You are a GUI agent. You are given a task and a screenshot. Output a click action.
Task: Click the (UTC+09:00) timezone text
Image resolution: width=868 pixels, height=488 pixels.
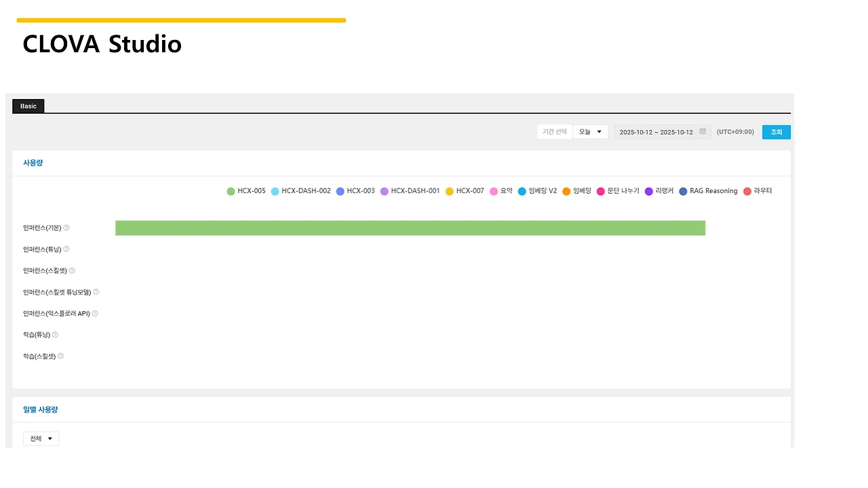coord(735,132)
